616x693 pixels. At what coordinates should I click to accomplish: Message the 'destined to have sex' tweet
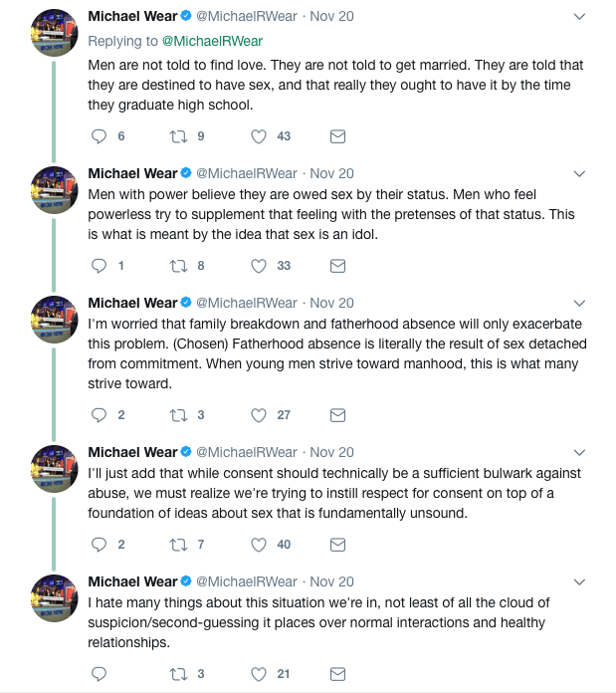(x=337, y=136)
